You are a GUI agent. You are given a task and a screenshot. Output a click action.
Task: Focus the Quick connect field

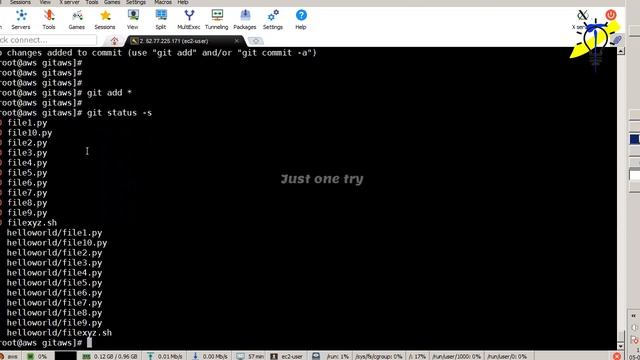47,40
